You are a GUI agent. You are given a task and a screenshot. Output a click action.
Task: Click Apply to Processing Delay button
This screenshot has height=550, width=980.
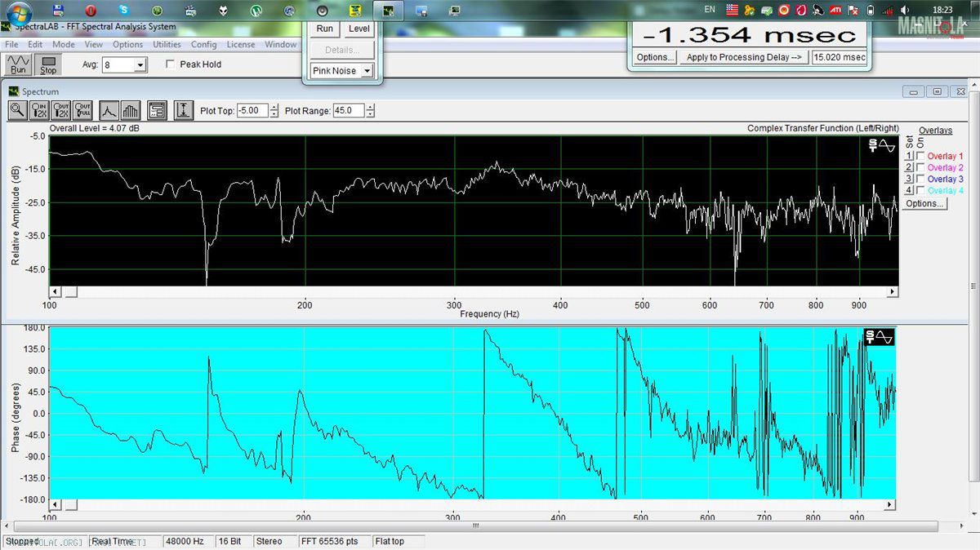point(743,57)
